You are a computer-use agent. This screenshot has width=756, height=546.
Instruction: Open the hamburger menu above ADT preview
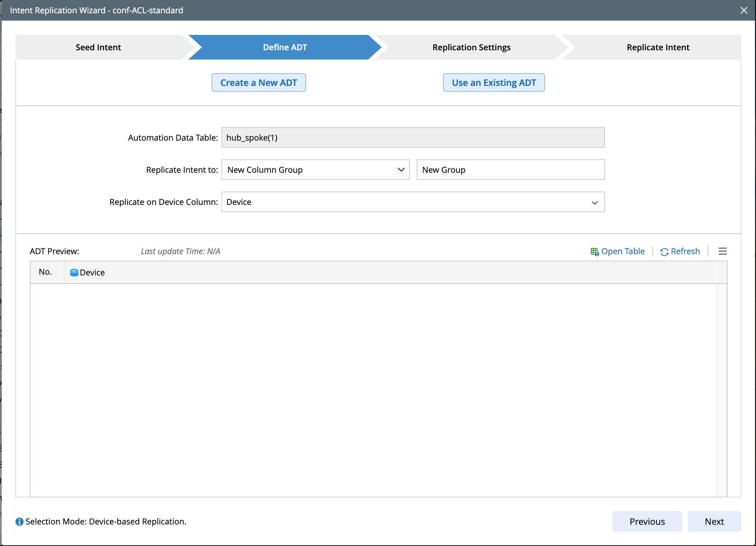click(722, 251)
